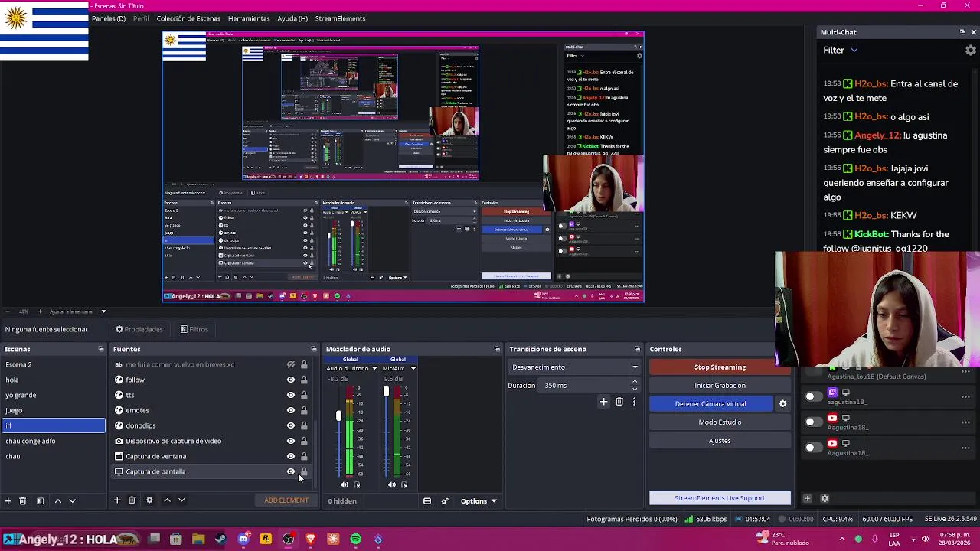Click Detener Cámara Virtual button
The width and height of the screenshot is (980, 551).
pyautogui.click(x=710, y=404)
